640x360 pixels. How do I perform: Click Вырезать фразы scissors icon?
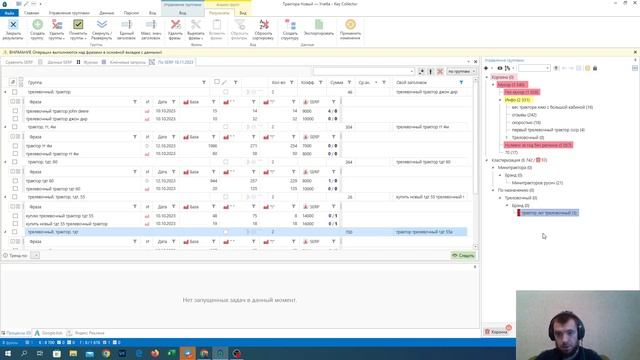tap(196, 25)
